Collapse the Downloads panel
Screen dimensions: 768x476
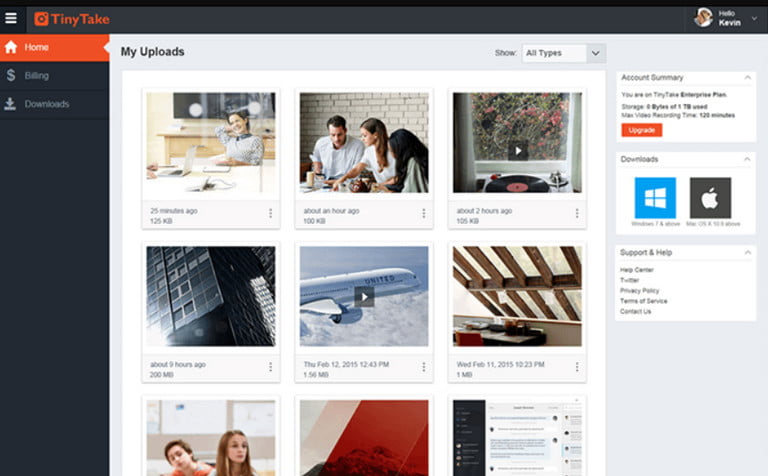pos(746,159)
